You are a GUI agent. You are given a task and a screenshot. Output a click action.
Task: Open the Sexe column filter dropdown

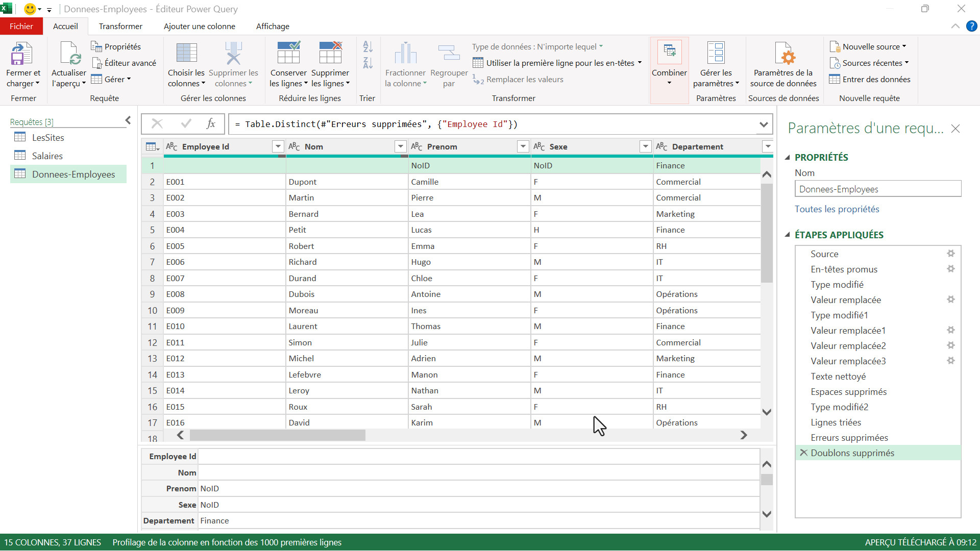click(x=645, y=147)
